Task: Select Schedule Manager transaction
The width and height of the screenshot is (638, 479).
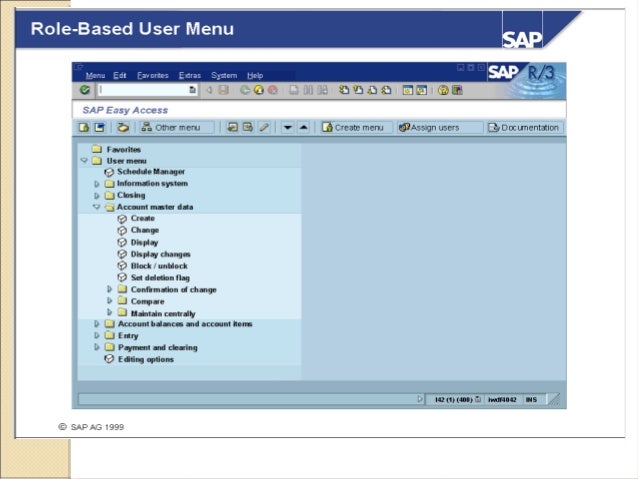Action: click(144, 172)
